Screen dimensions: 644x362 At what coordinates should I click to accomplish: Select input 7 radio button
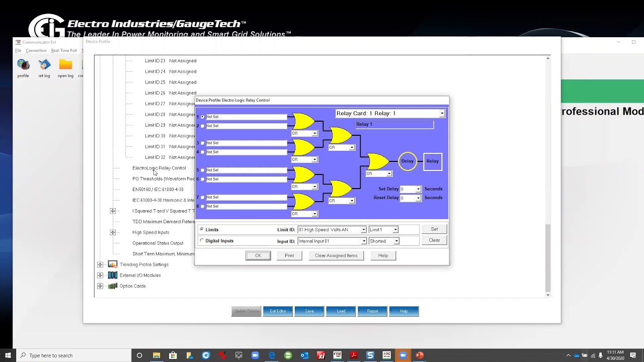click(x=203, y=197)
